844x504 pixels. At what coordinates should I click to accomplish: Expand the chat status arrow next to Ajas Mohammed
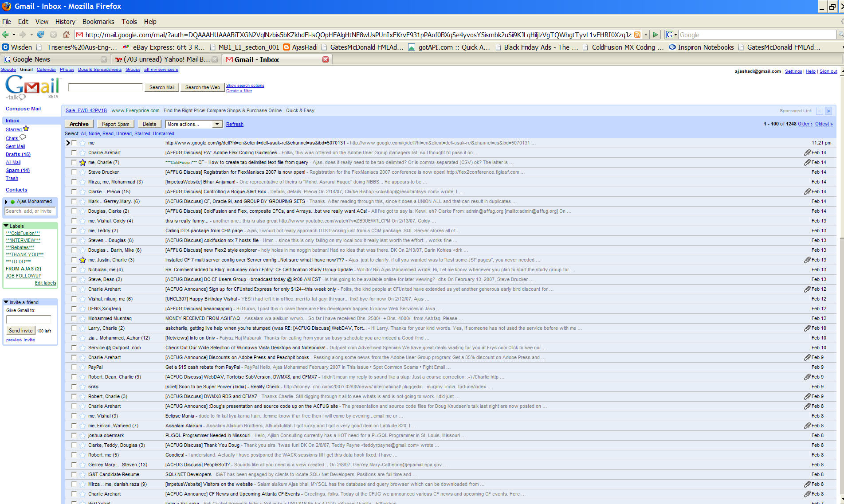tap(6, 202)
